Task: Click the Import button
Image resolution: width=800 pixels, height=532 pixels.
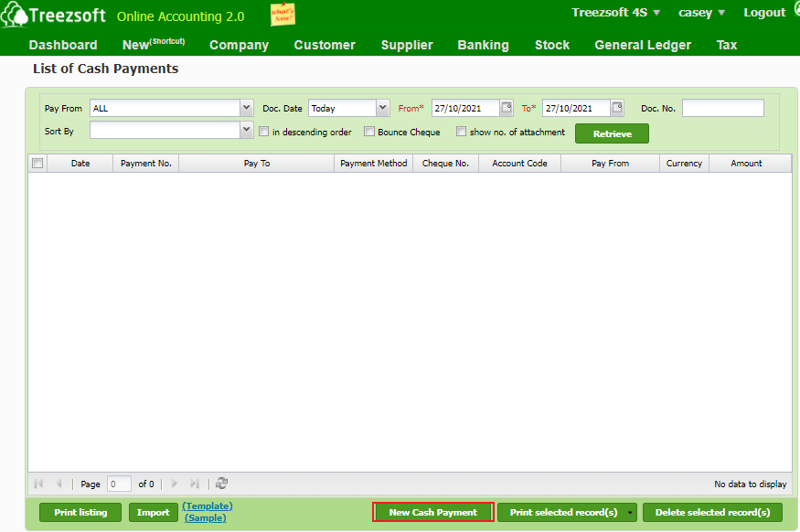Action: coord(153,512)
